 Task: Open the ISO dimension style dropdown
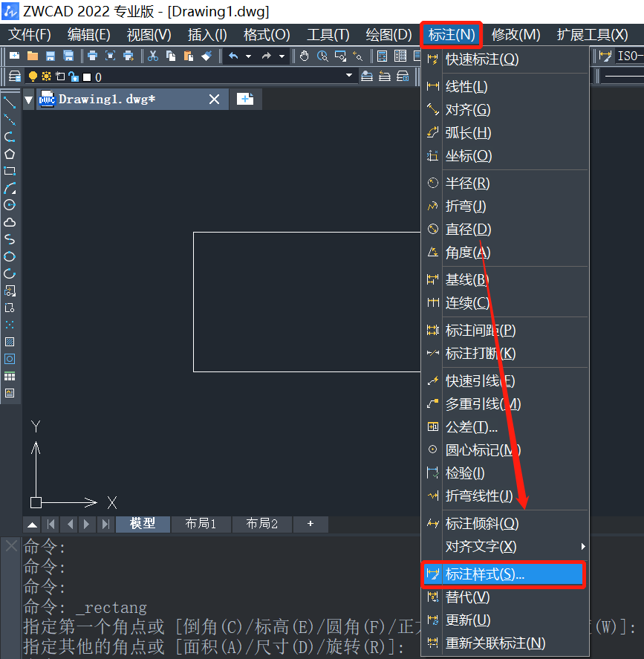[x=630, y=56]
